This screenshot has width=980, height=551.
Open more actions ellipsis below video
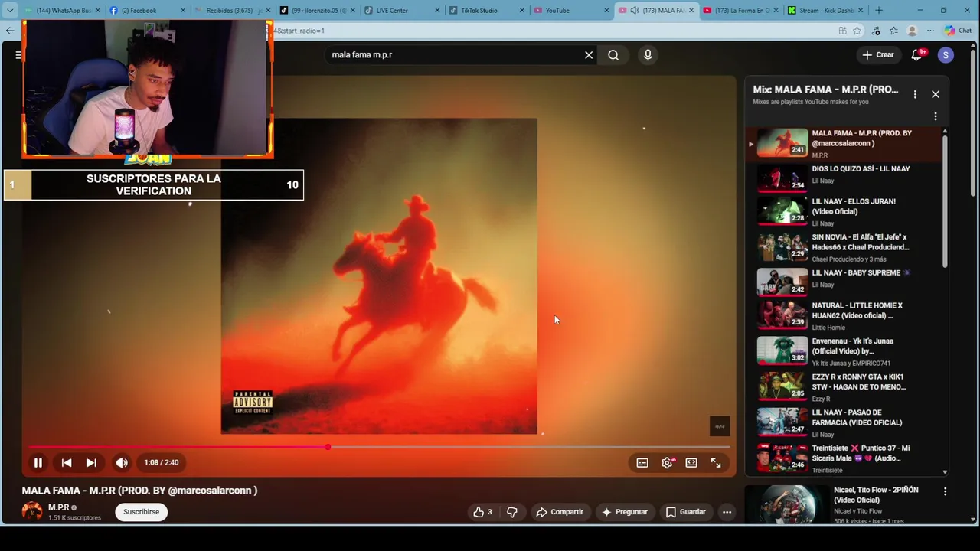(727, 512)
